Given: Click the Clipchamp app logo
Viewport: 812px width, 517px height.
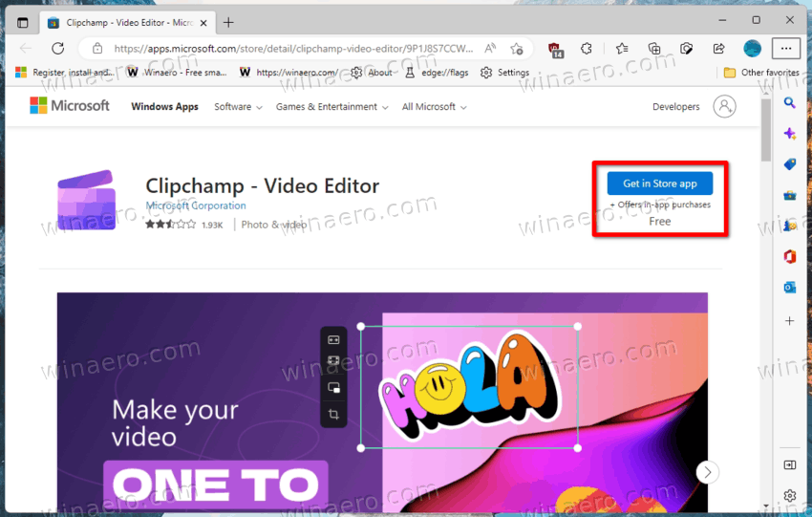Looking at the screenshot, I should click(x=87, y=200).
